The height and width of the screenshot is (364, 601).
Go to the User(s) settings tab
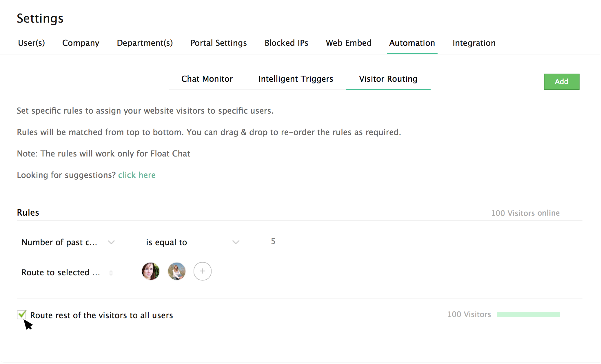pyautogui.click(x=31, y=43)
